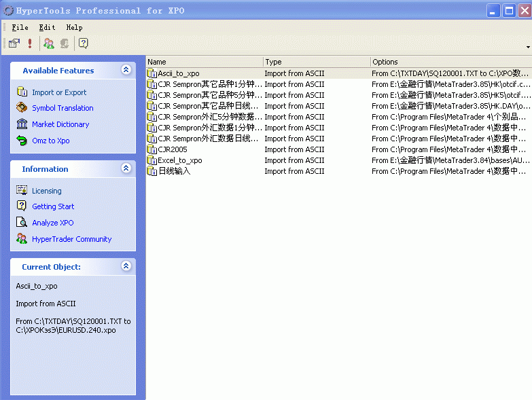
Task: Click the Excel_to_xpo row icon
Action: tap(152, 160)
